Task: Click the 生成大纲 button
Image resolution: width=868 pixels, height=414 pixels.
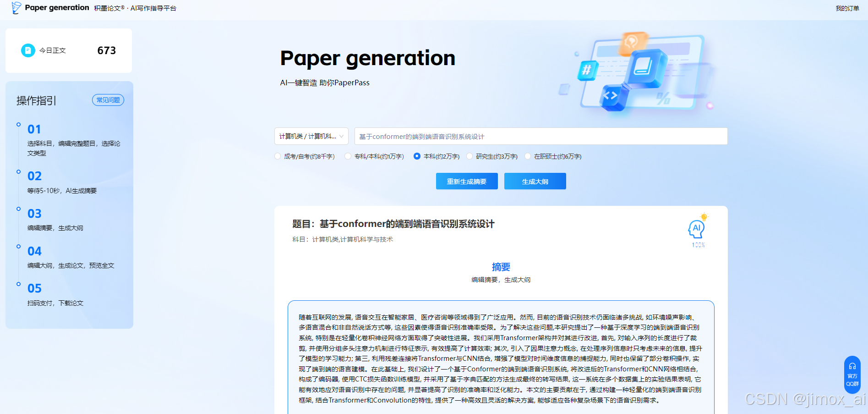Action: click(535, 181)
